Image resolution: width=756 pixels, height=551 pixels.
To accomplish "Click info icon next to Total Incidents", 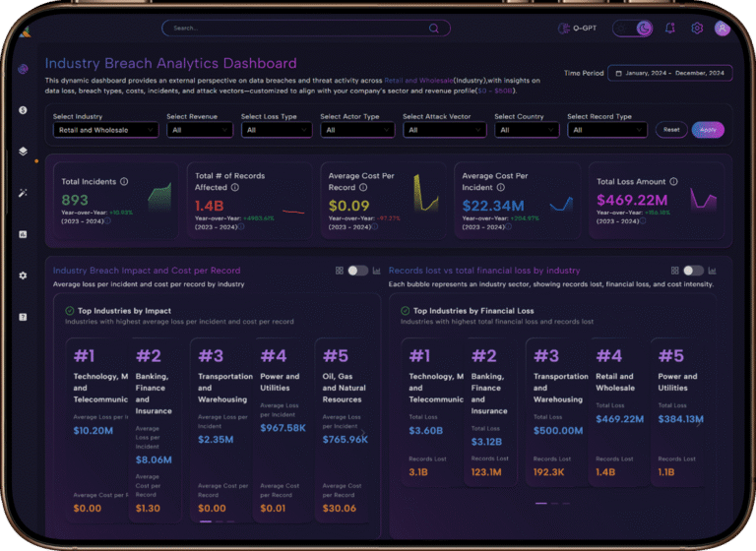I will pos(124,181).
